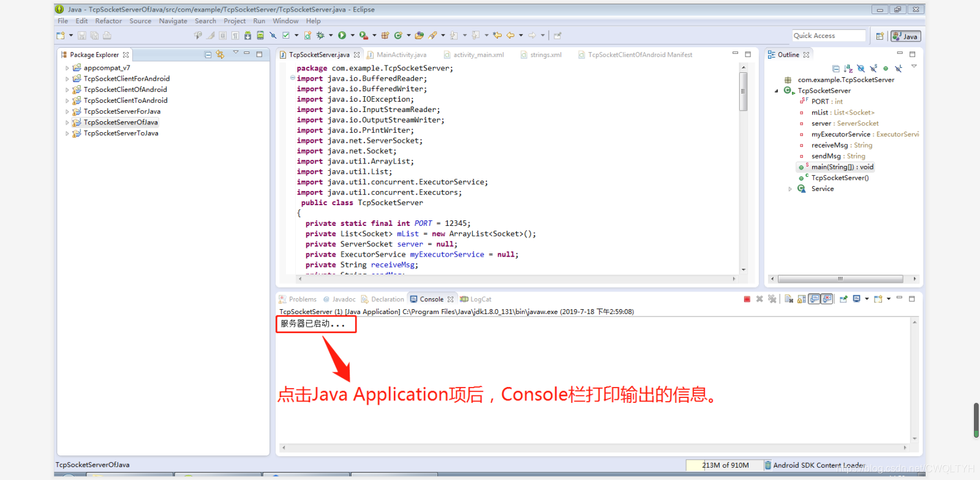
Task: Open the Package Explorer view menu triangle
Action: coord(235,53)
